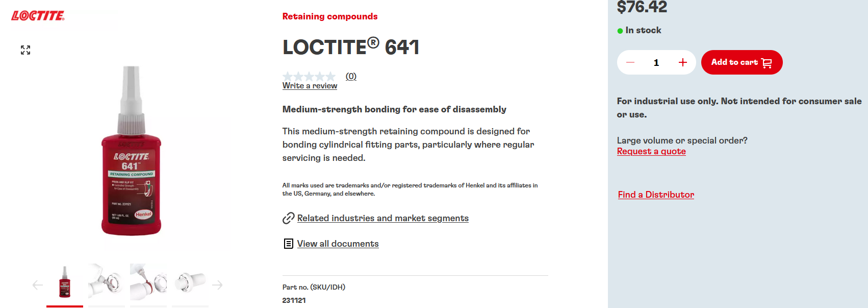Click Write a review link

[310, 86]
